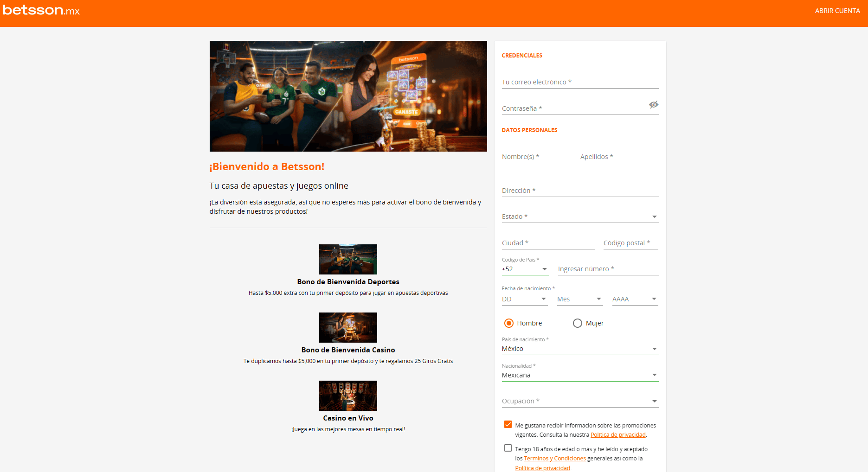868x472 pixels.
Task: Focus the Ciudad field
Action: 548,243
